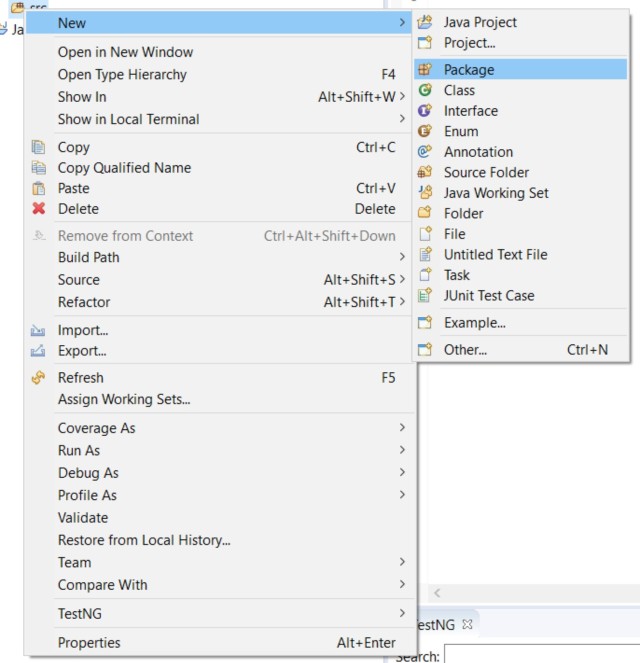Screen dimensions: 640x663
Task: Click the Package icon in New submenu
Action: [425, 70]
